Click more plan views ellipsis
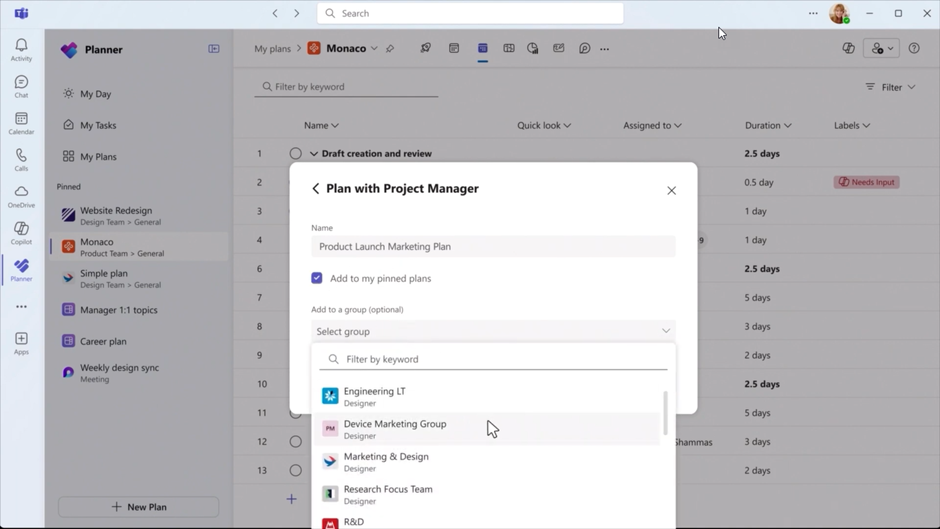The height and width of the screenshot is (529, 940). [x=604, y=49]
